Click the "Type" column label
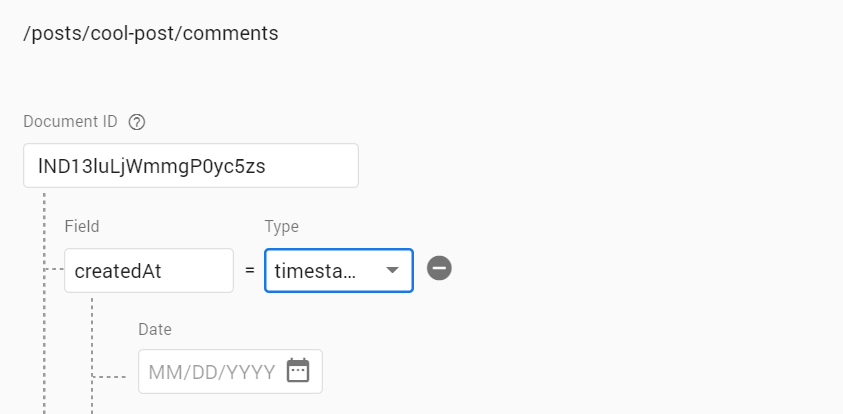This screenshot has width=843, height=414. [x=281, y=227]
